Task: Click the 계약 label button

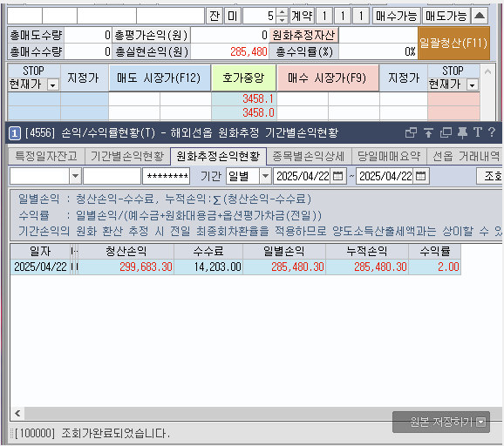Action: point(302,16)
